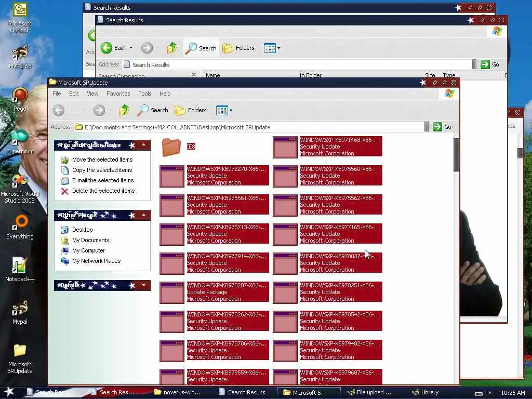
Task: Select the KB978251 security update file
Action: 327,292
